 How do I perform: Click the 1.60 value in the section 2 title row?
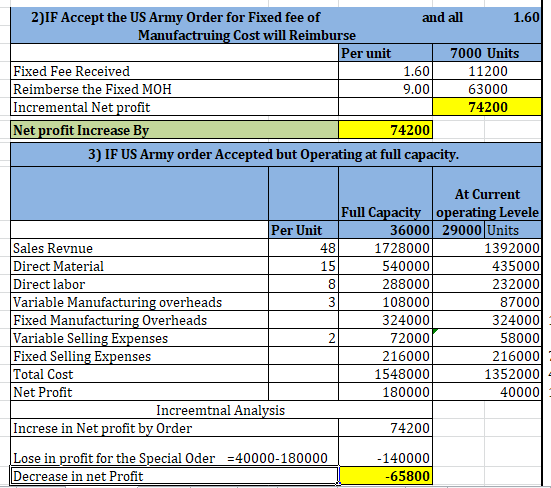pos(526,17)
